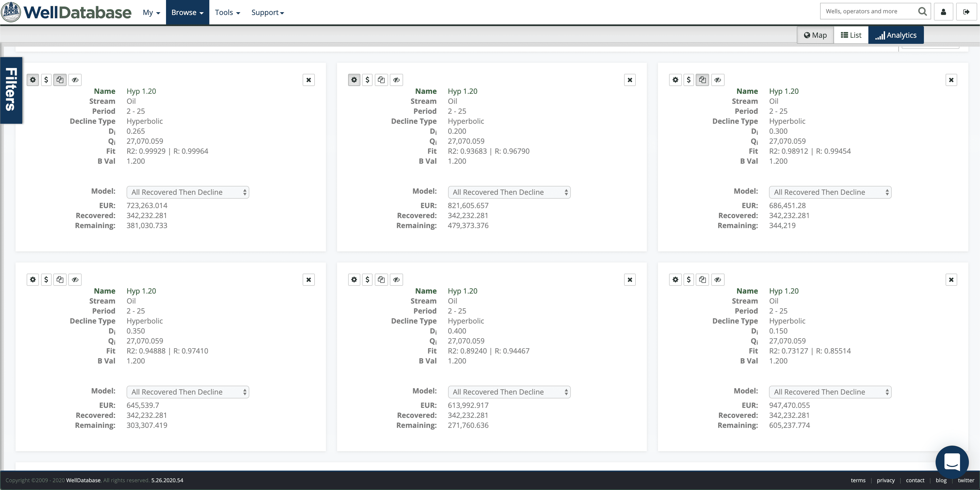Click the search magnifier icon
This screenshot has height=490, width=980.
922,11
